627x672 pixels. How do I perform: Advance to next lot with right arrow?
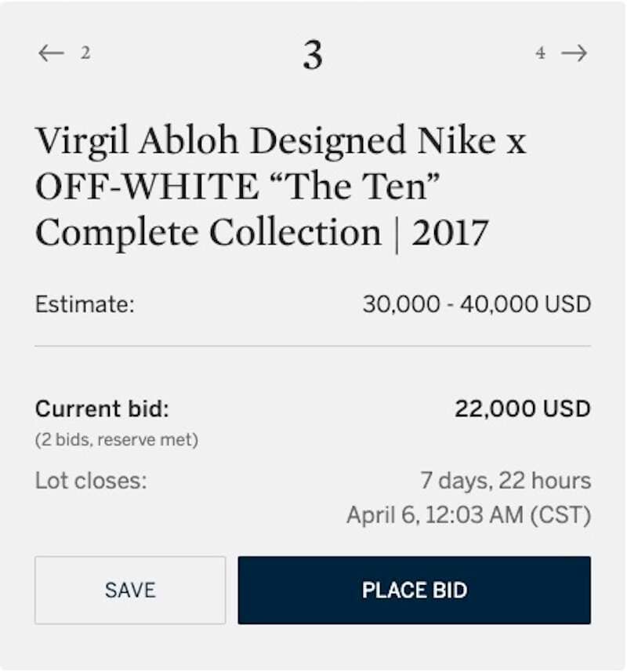point(574,53)
